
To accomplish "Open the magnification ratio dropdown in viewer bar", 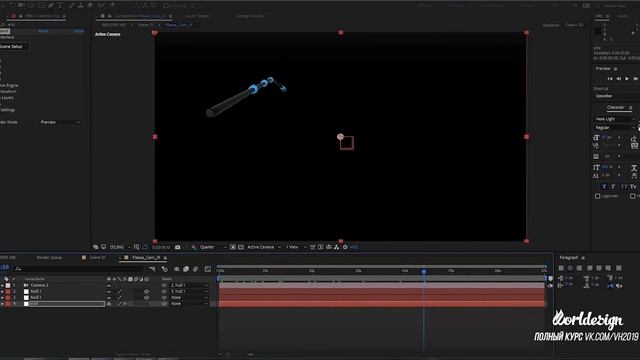I will tap(120, 247).
